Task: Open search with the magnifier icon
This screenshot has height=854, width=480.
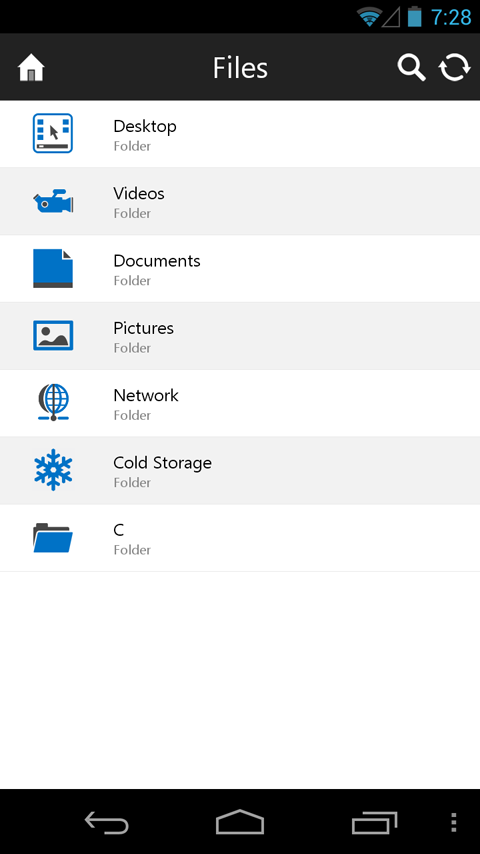Action: pos(411,68)
